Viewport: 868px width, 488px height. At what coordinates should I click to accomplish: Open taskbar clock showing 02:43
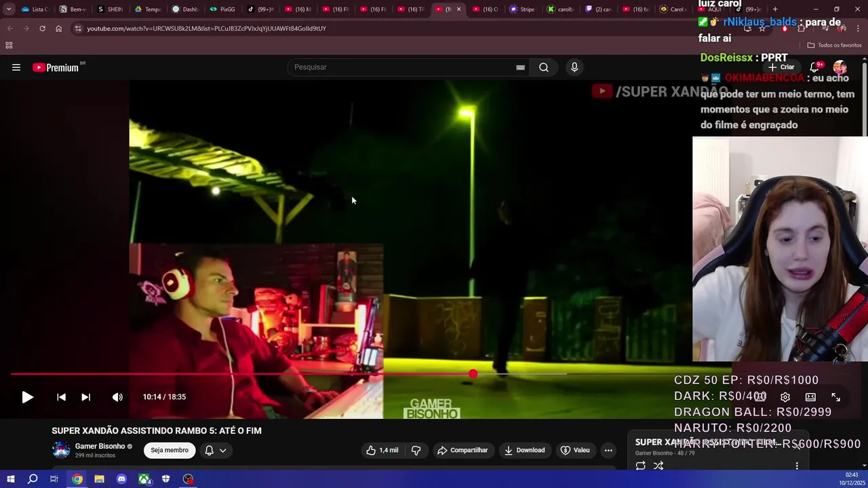[852, 479]
